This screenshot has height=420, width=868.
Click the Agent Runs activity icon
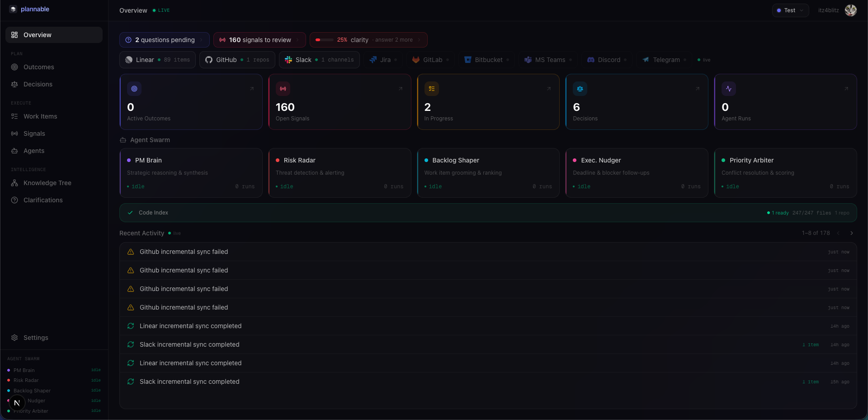[x=729, y=89]
